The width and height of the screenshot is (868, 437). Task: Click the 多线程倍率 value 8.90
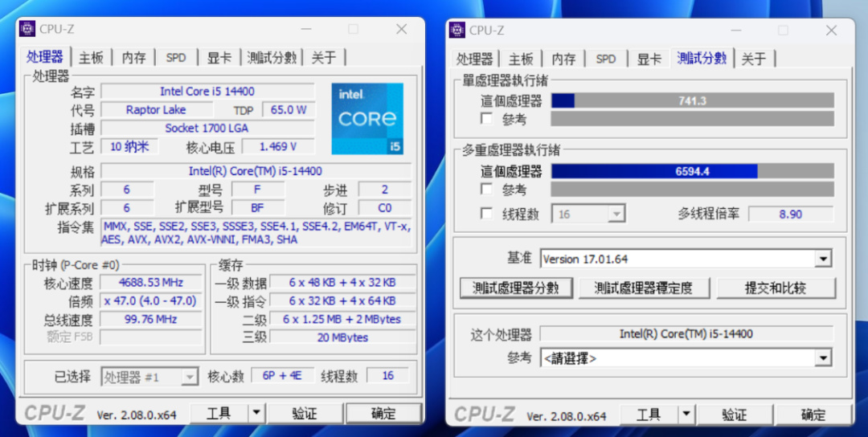coord(791,214)
